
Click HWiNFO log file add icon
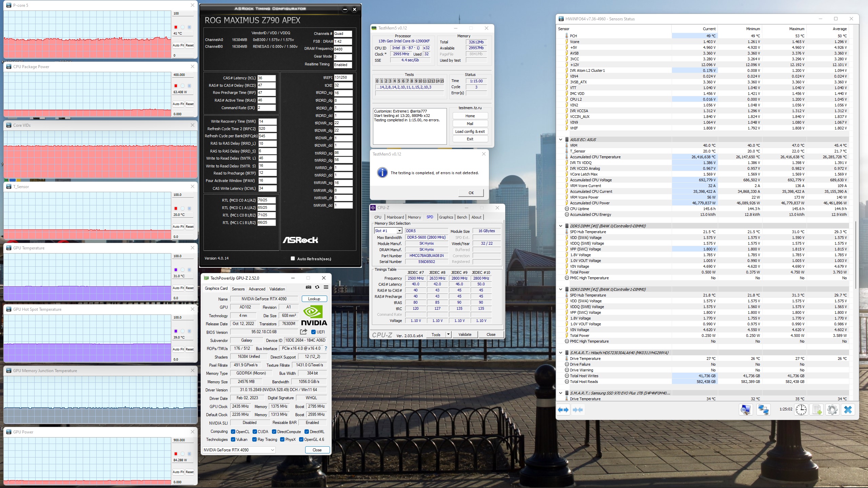pyautogui.click(x=817, y=409)
